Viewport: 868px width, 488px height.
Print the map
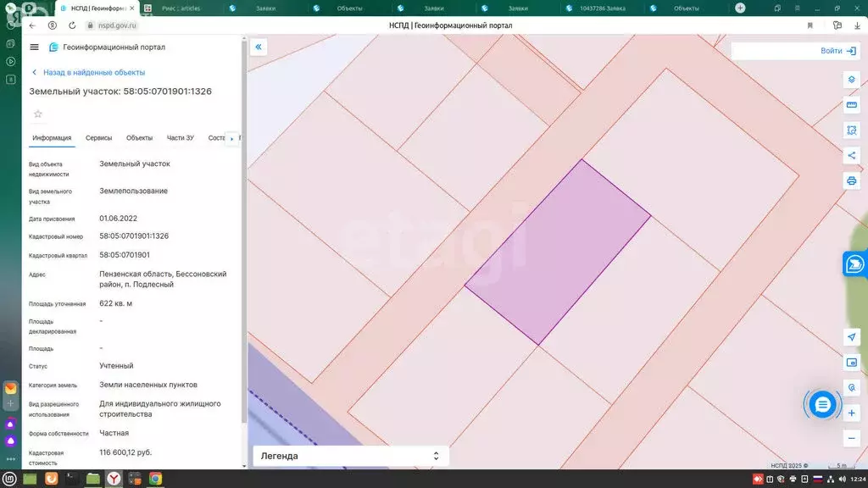click(x=852, y=180)
